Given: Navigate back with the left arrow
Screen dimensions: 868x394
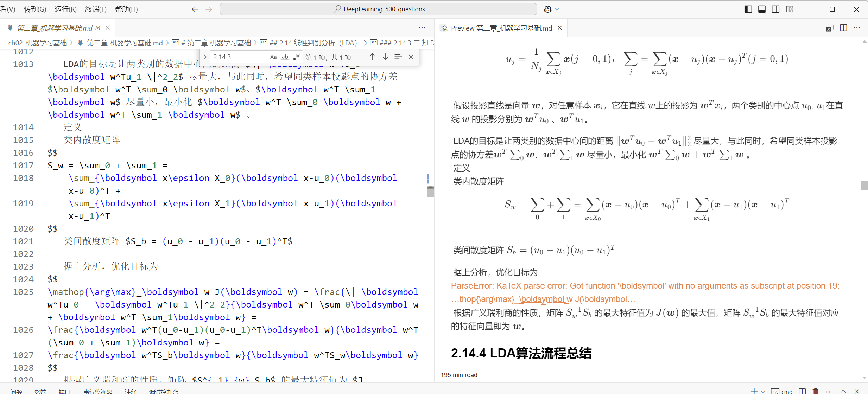Looking at the screenshot, I should point(195,9).
